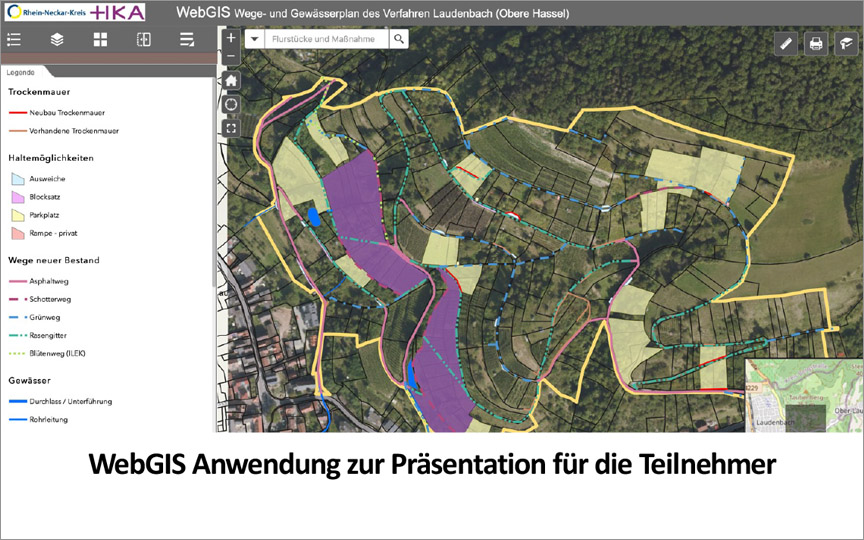Click the Blütenweg (ILEK) legend entry
Image resolution: width=864 pixels, height=540 pixels.
pyautogui.click(x=47, y=353)
